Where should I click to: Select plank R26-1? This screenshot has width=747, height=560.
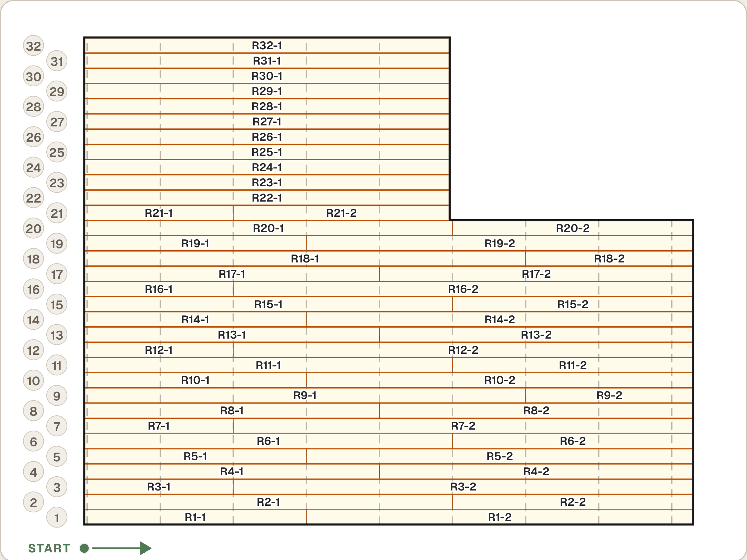click(267, 137)
